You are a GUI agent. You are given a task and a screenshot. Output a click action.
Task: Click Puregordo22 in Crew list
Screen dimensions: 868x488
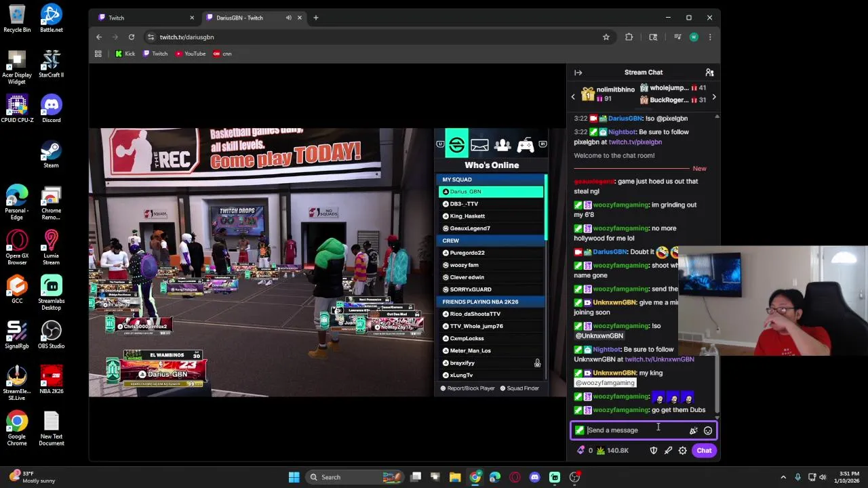click(x=491, y=253)
